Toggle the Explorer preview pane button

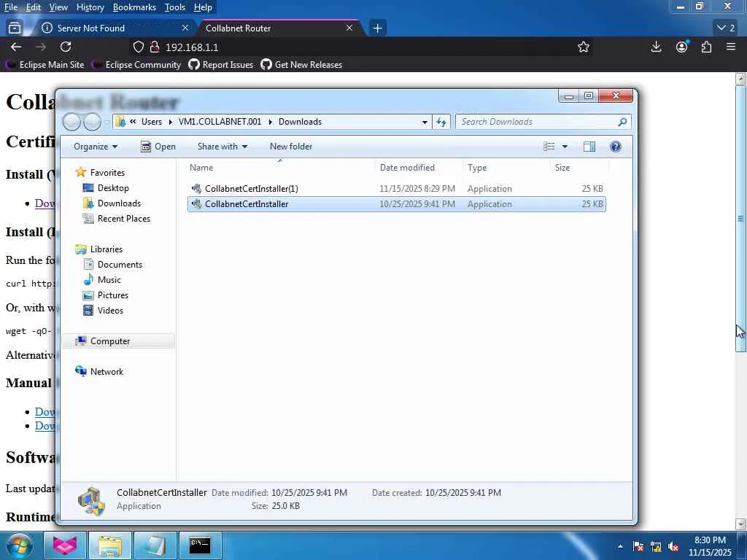589,147
